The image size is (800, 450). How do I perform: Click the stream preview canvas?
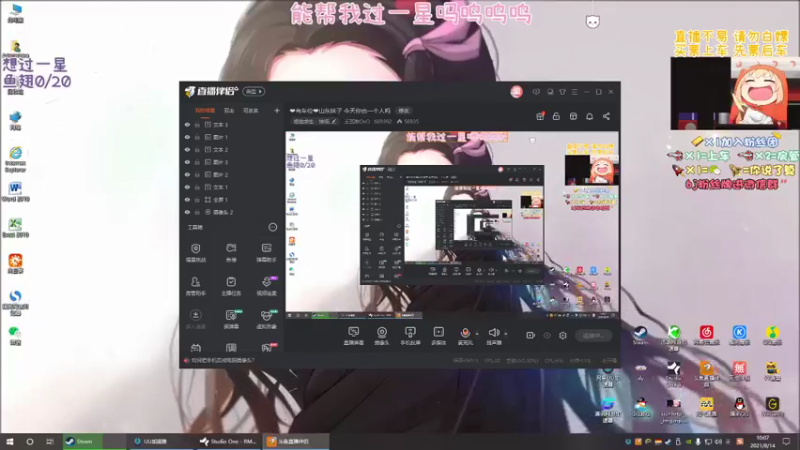tap(452, 225)
